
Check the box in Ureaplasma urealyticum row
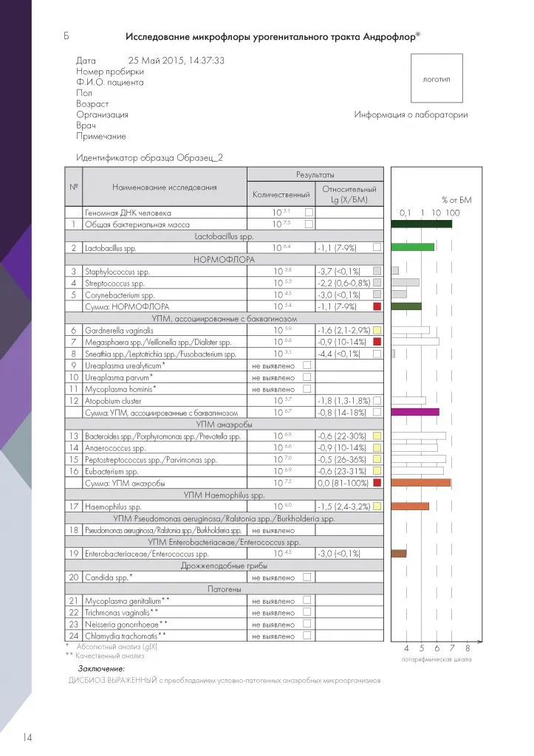coord(307,365)
